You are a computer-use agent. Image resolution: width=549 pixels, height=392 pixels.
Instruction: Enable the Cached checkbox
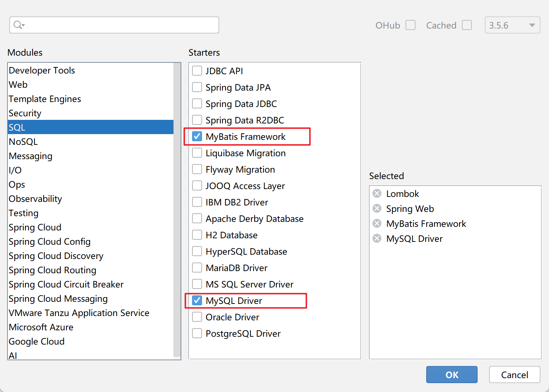click(467, 25)
